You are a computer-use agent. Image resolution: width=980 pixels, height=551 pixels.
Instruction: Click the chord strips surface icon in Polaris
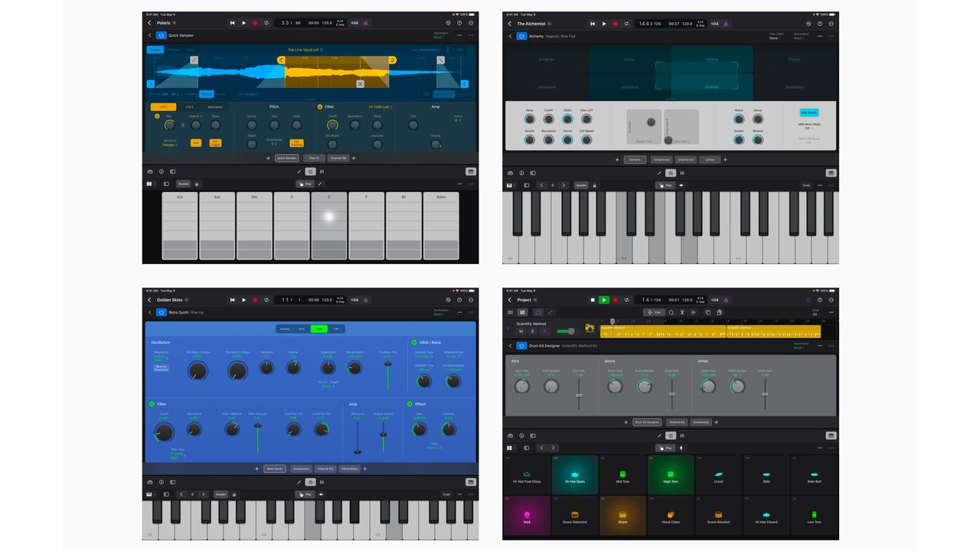(x=149, y=184)
